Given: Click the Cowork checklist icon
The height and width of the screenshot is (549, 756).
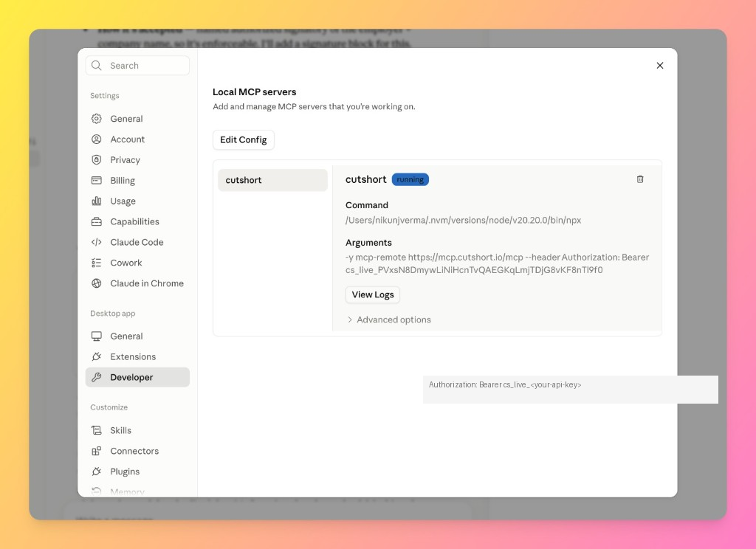Looking at the screenshot, I should tap(97, 263).
